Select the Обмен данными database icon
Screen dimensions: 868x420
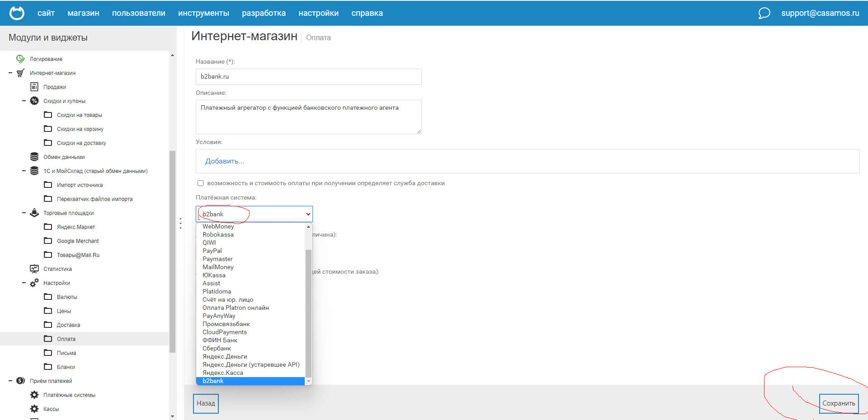tap(34, 157)
